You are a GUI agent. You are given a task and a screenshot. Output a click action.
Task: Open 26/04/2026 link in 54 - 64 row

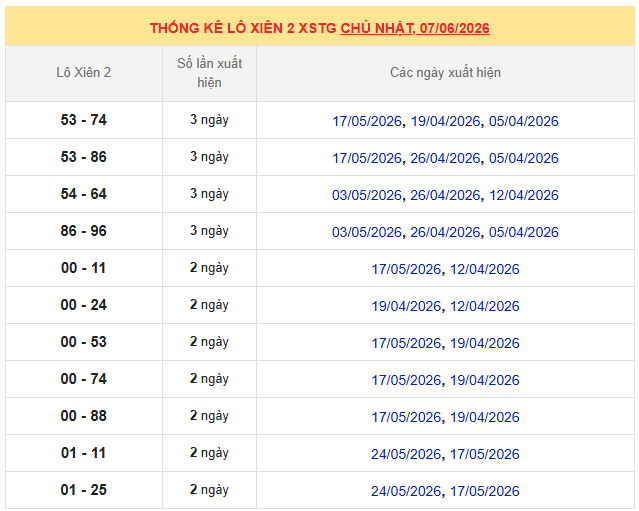coord(445,195)
